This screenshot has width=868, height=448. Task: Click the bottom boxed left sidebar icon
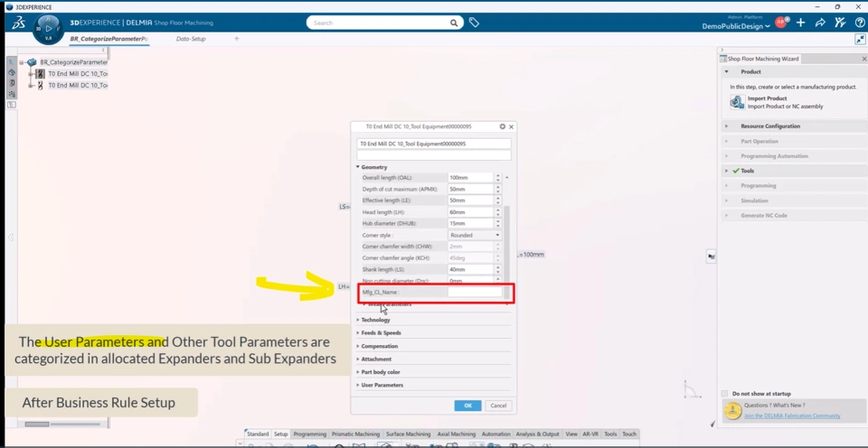tap(11, 105)
